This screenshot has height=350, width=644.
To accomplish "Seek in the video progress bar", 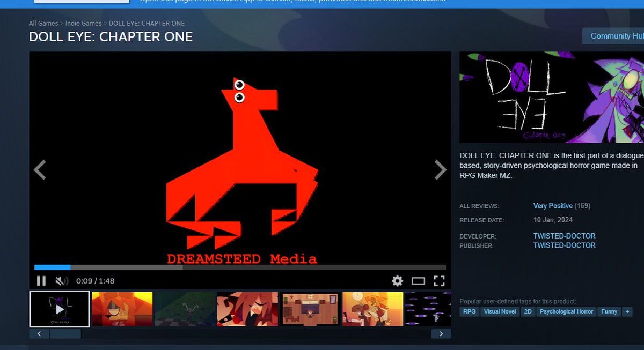I will (x=240, y=267).
